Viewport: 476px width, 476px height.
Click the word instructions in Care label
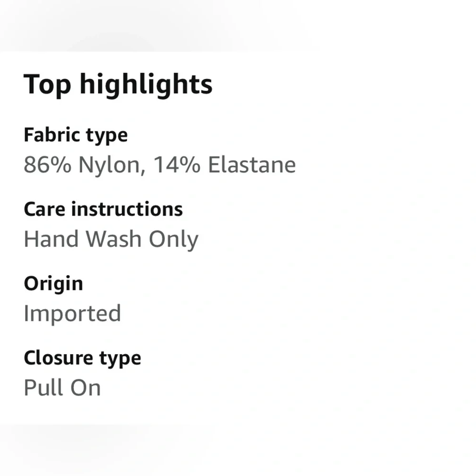pyautogui.click(x=127, y=209)
